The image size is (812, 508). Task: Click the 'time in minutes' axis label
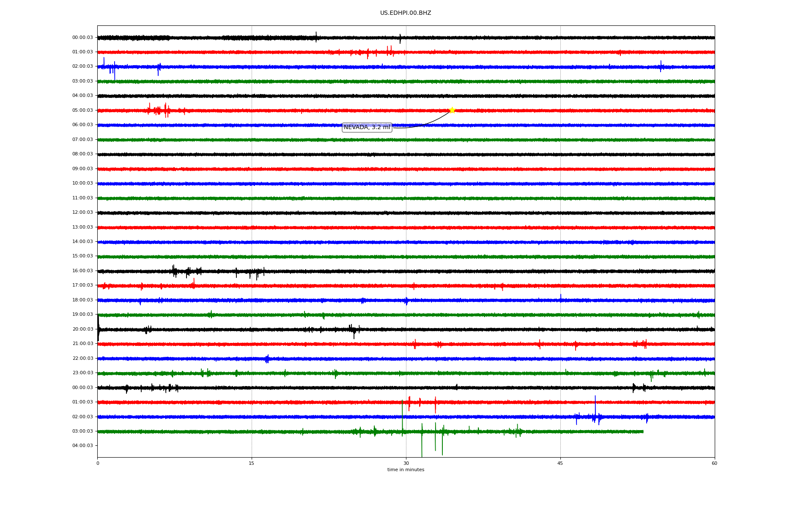[406, 470]
